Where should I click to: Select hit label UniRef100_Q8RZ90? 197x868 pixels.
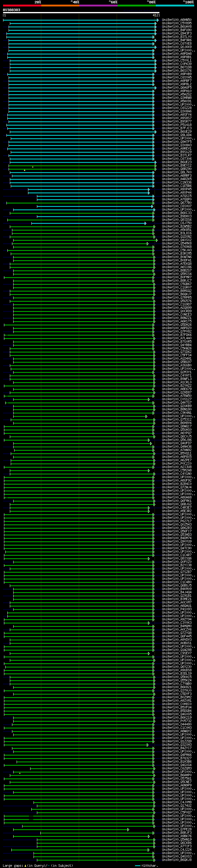coord(177,169)
